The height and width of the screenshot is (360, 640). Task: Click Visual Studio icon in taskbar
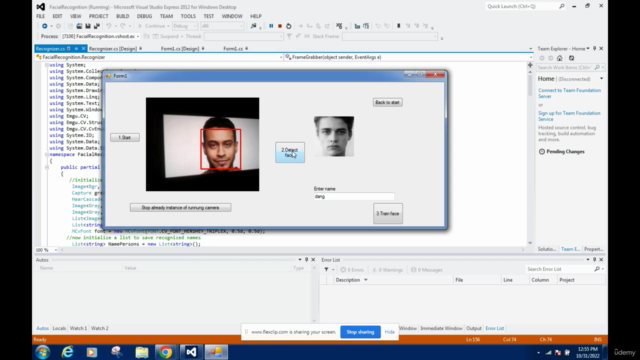point(191,352)
